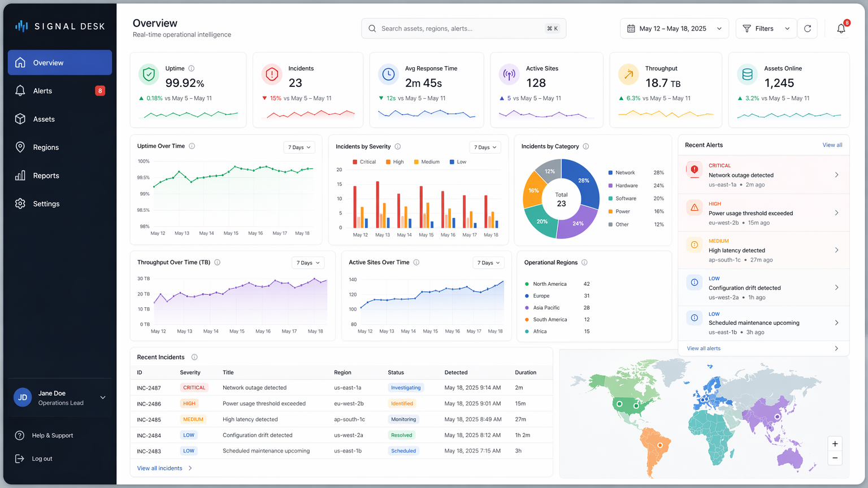Click the Network color swatch in category legend
The image size is (868, 488).
(610, 173)
